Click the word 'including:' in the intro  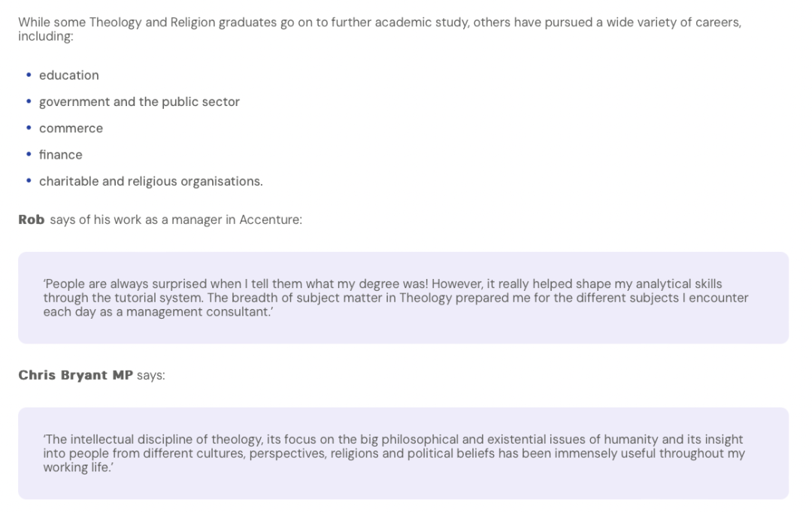(x=46, y=36)
